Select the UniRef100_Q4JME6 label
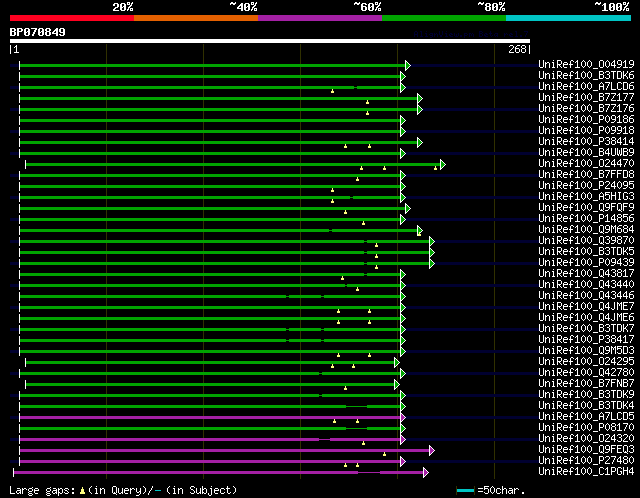Image resolution: width=640 pixels, height=498 pixels. click(586, 318)
